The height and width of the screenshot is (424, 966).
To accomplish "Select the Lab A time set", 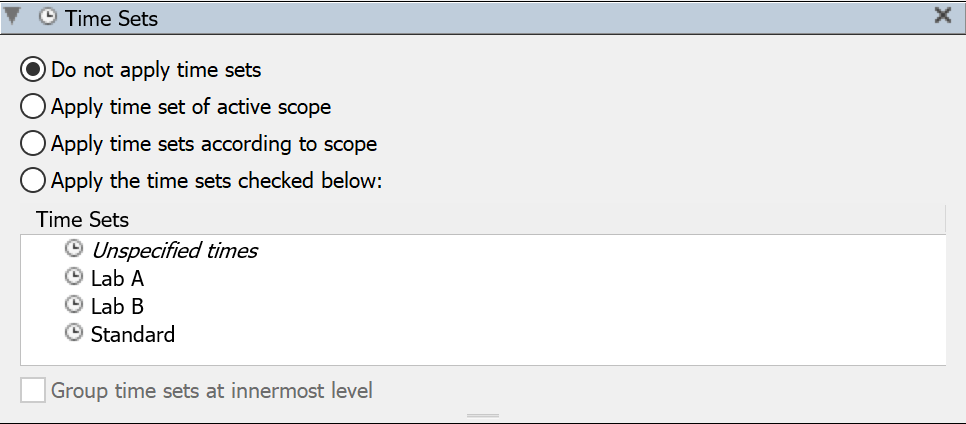I will tap(117, 279).
